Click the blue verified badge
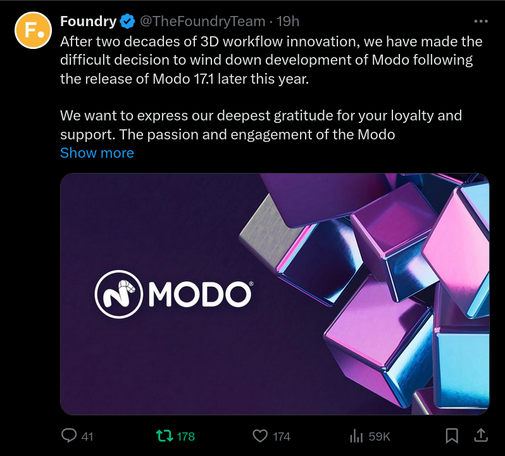The width and height of the screenshot is (505, 456). click(127, 21)
